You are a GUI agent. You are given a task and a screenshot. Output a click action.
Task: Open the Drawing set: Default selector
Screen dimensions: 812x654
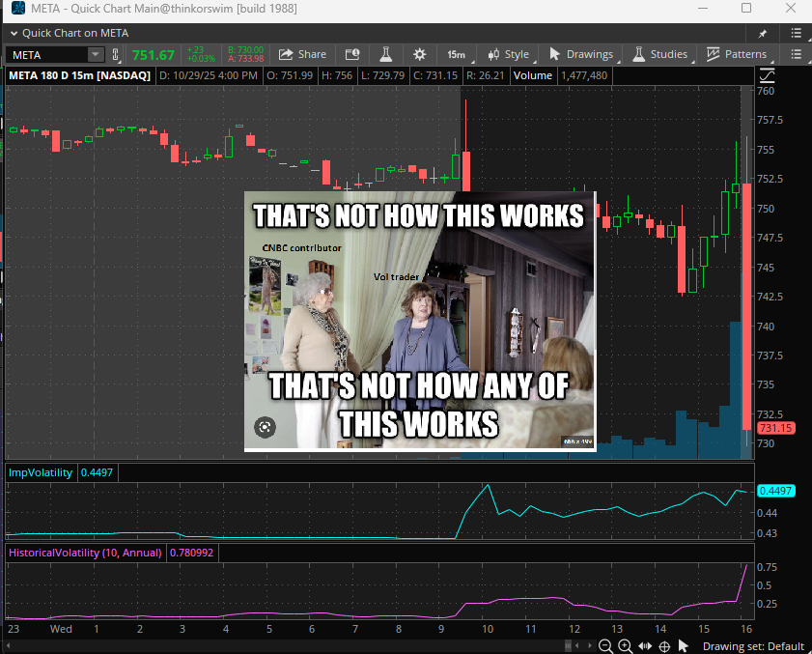pos(753,646)
